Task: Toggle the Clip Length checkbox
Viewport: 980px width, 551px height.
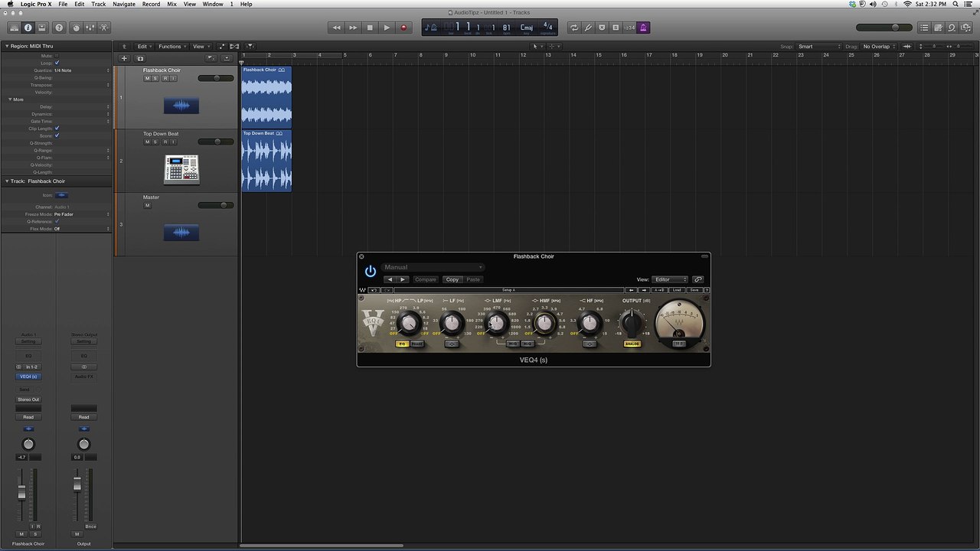Action: [57, 129]
